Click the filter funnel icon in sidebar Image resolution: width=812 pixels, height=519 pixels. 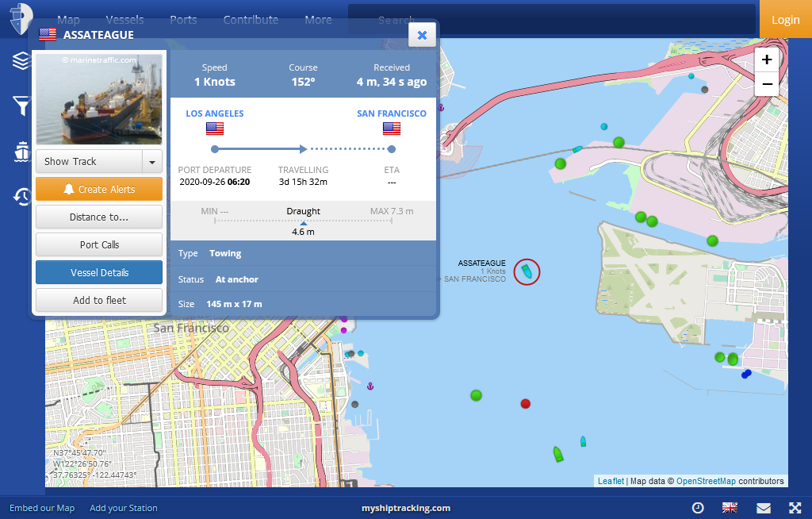(21, 106)
